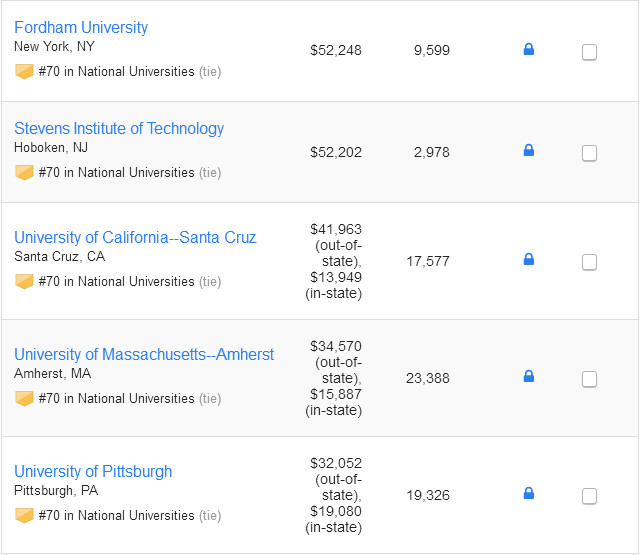Click the lock icon for Stevens Institute

point(529,150)
